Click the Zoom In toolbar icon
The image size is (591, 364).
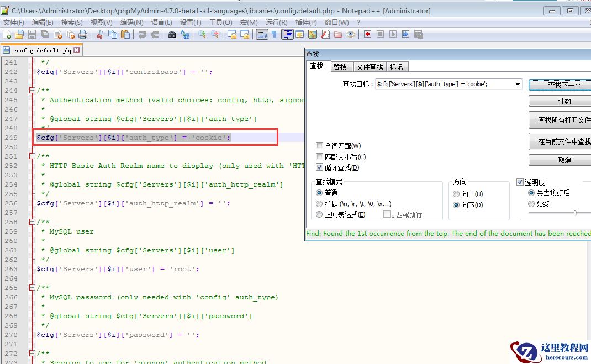click(x=202, y=34)
